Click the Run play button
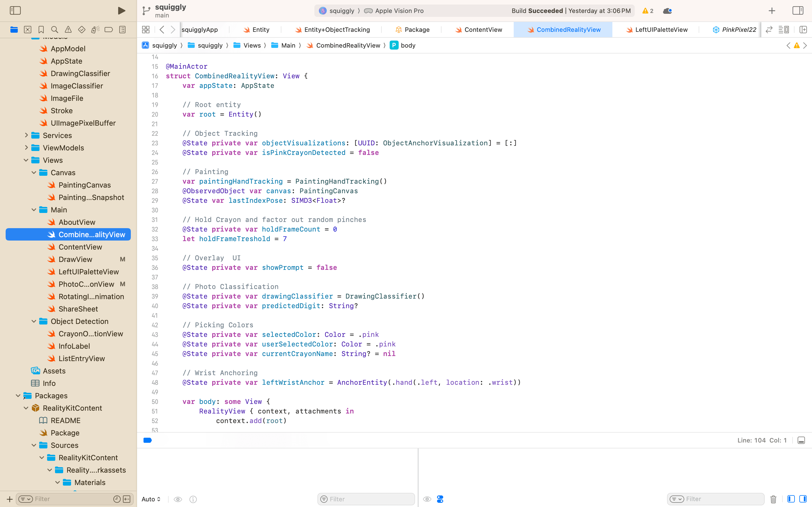 122,11
